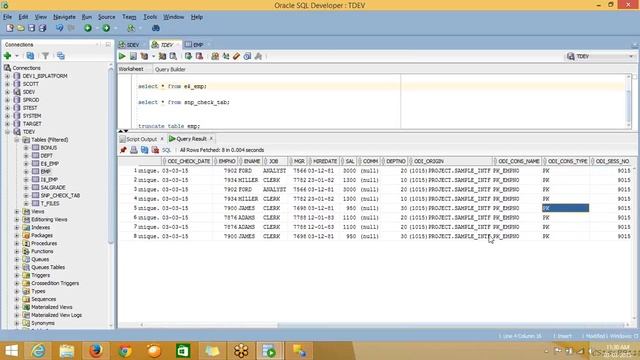
Task: Pin the query result with red pin icon
Action: [123, 150]
